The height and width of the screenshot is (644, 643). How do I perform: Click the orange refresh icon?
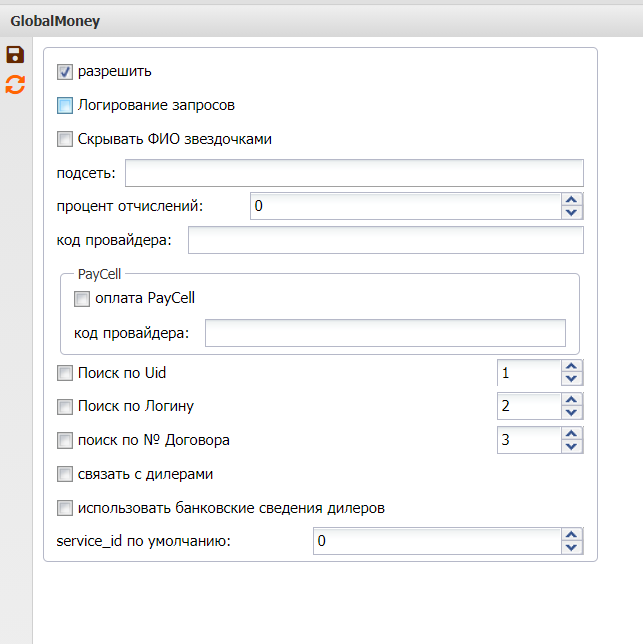tap(15, 85)
